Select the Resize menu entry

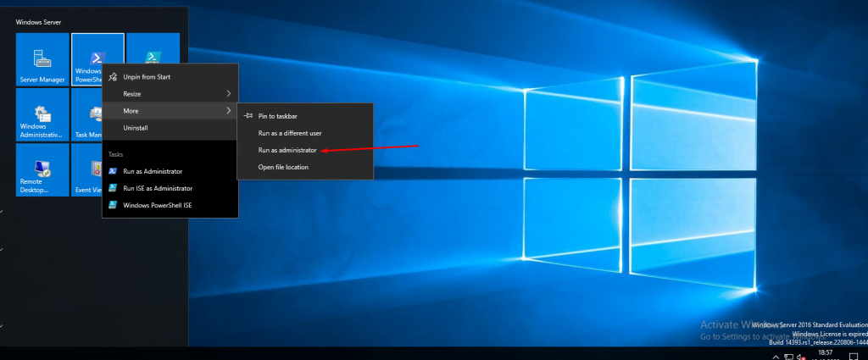(170, 94)
